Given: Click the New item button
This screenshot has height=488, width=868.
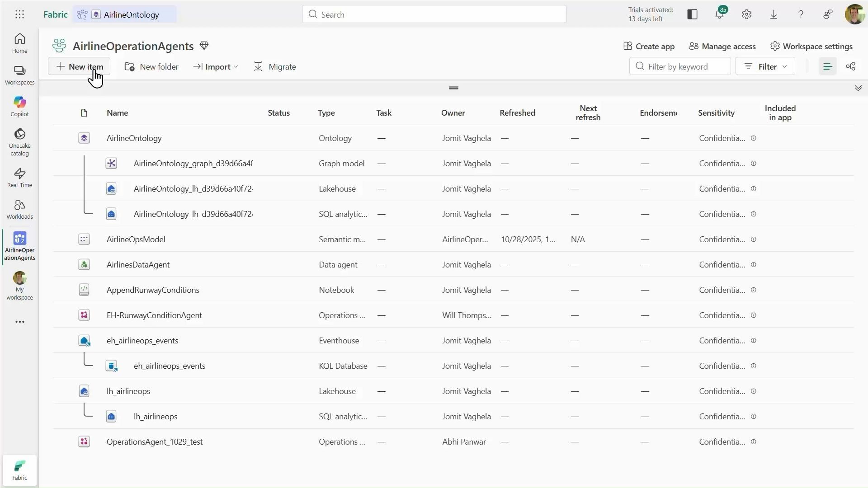Looking at the screenshot, I should pyautogui.click(x=79, y=66).
